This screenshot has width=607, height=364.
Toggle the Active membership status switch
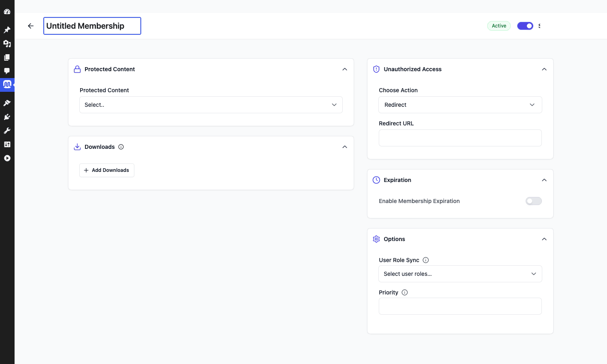click(525, 26)
